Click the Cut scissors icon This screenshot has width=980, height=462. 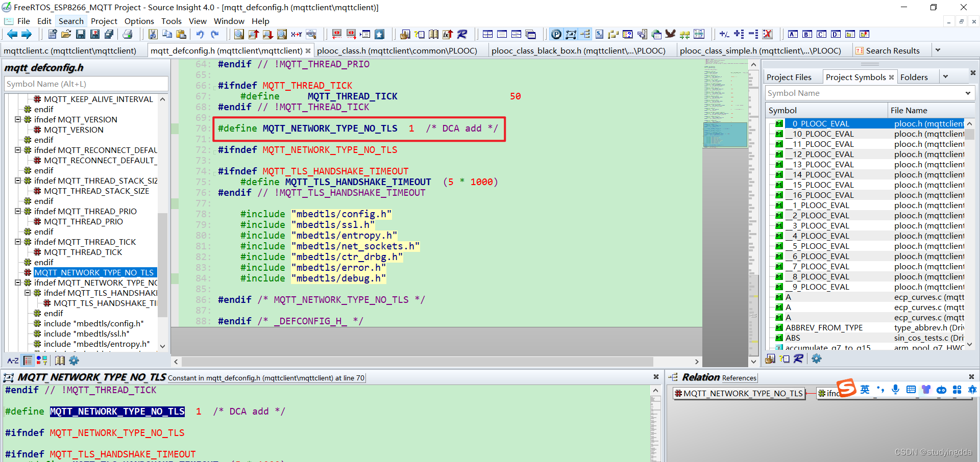point(153,34)
